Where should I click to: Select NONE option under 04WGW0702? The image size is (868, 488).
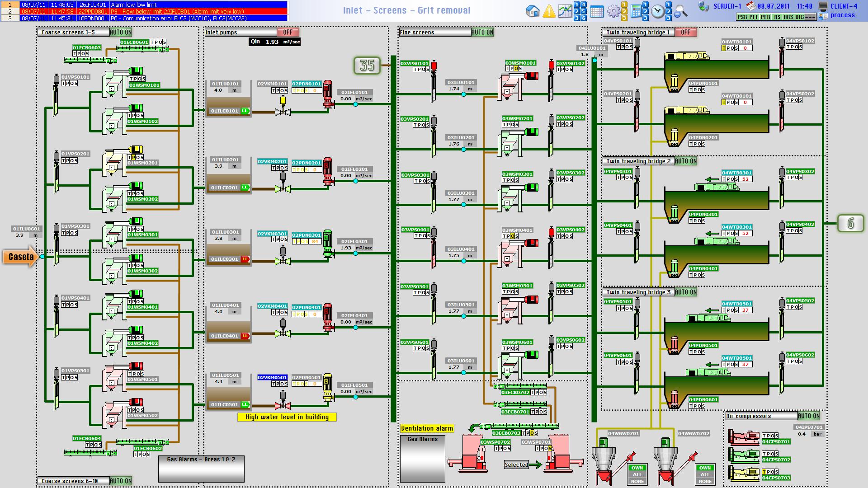coord(705,481)
